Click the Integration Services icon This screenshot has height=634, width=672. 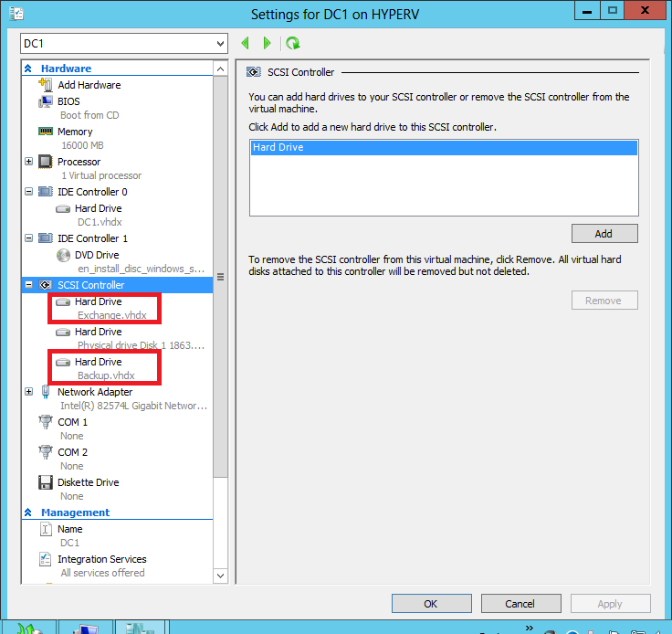(x=46, y=559)
